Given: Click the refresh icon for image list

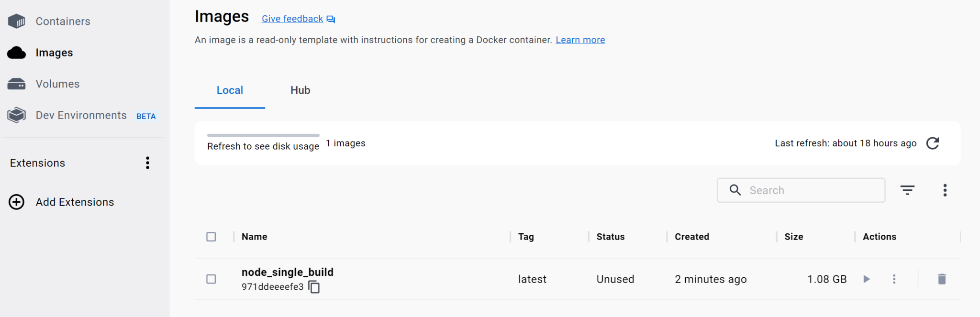Looking at the screenshot, I should tap(932, 143).
